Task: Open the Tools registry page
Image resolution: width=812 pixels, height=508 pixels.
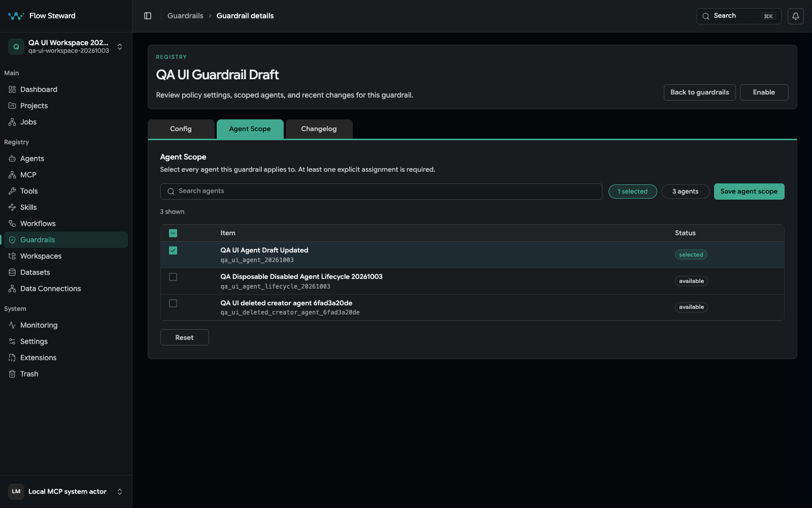Action: [66, 191]
